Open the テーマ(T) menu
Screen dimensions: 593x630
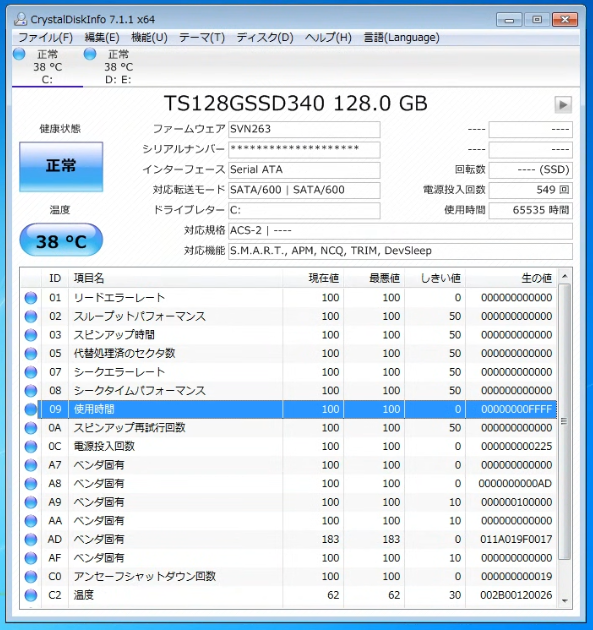(x=202, y=38)
